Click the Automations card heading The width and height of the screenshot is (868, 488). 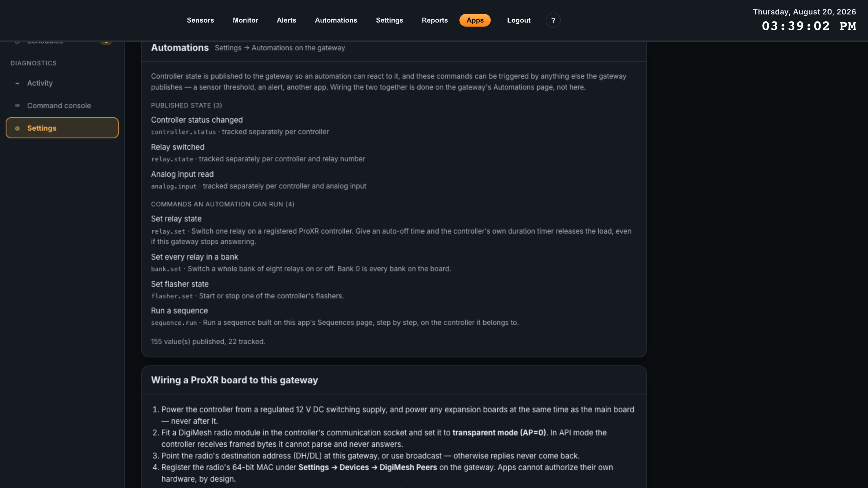pyautogui.click(x=180, y=48)
